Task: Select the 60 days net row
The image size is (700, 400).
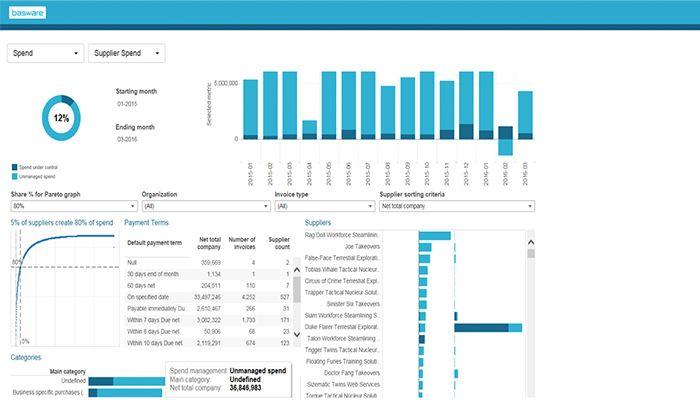Action: [208, 286]
